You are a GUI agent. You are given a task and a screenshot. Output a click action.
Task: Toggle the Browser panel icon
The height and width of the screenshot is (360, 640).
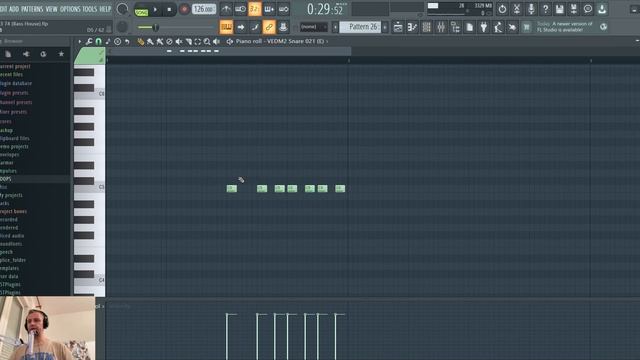pos(455,27)
